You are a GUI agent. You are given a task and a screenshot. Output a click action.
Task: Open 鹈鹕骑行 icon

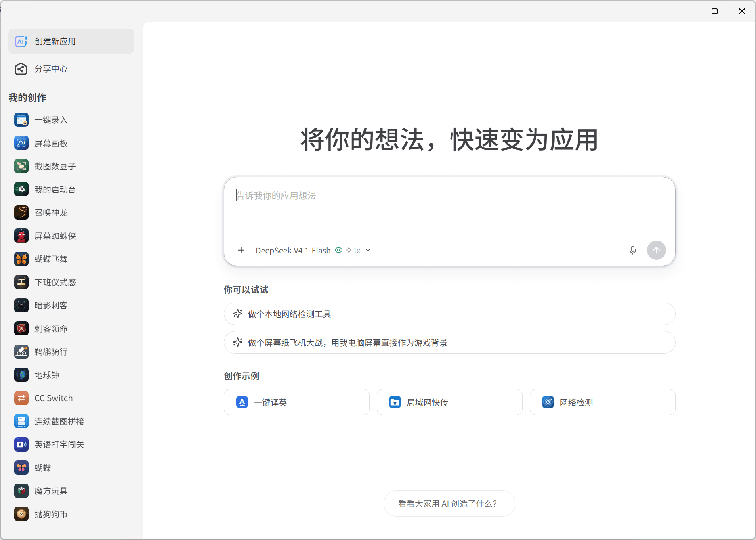coord(21,352)
